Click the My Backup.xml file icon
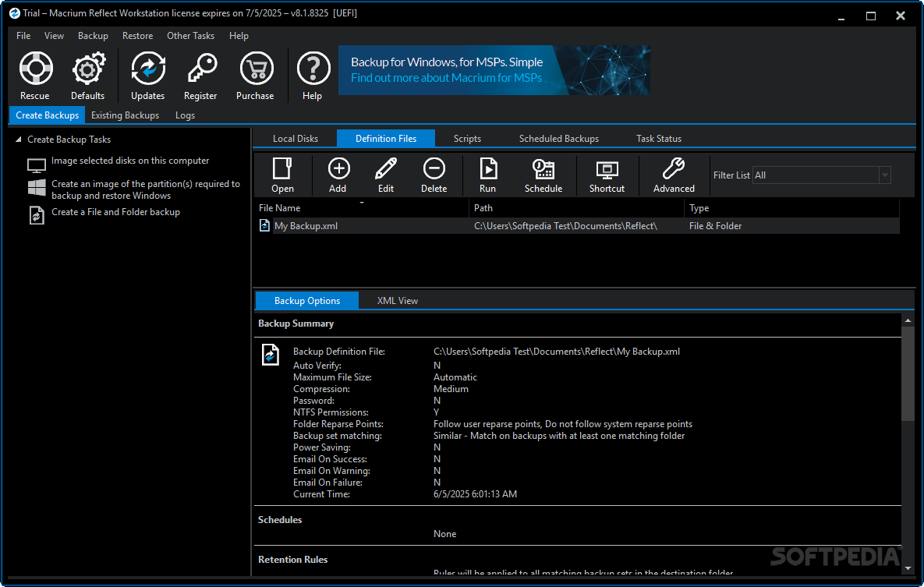The height and width of the screenshot is (587, 924). (264, 225)
